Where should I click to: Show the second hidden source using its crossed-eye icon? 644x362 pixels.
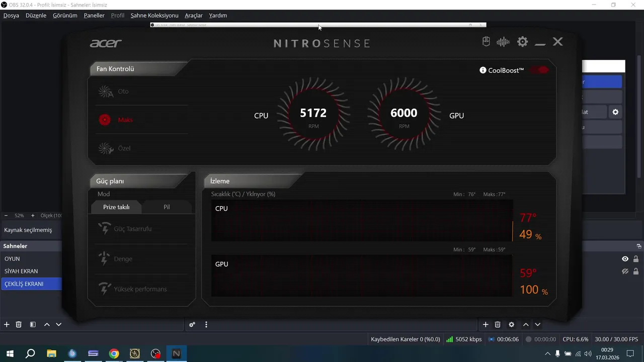[625, 271]
